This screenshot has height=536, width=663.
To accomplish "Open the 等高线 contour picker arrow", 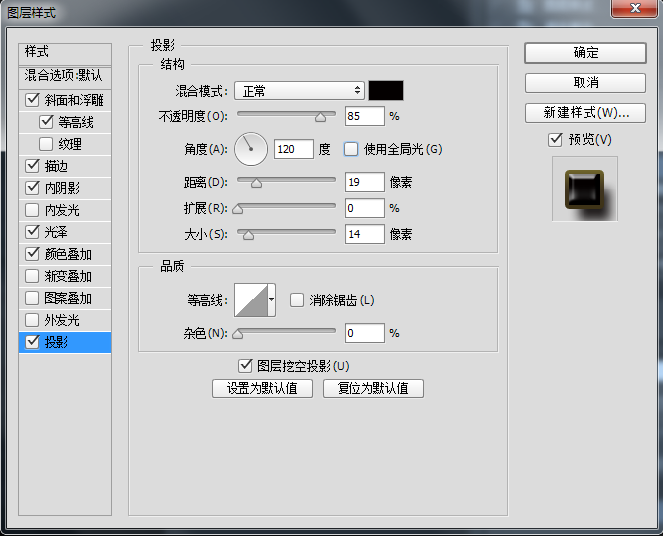I will pyautogui.click(x=271, y=300).
